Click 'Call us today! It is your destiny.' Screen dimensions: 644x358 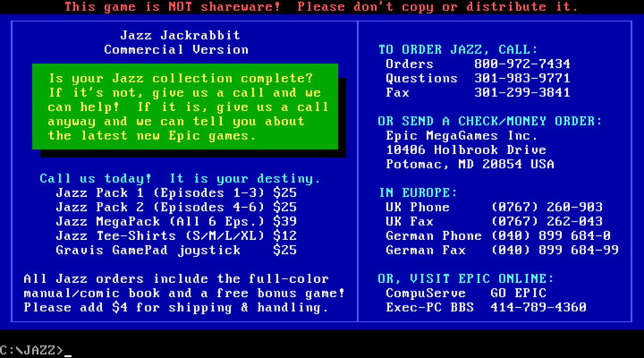[x=180, y=179]
